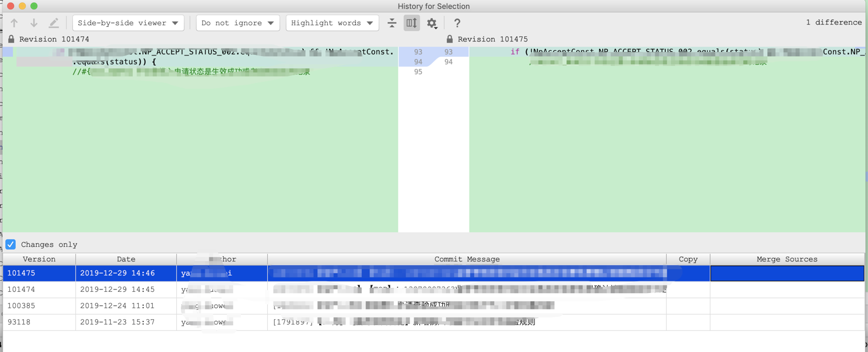Screen dimensions: 868x352
Task: Open diff settings gear icon
Action: (x=432, y=23)
